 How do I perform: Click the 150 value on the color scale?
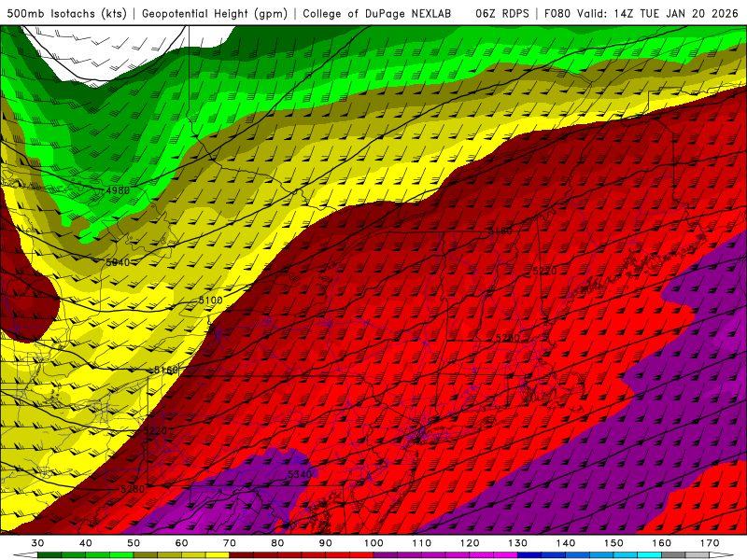click(613, 543)
